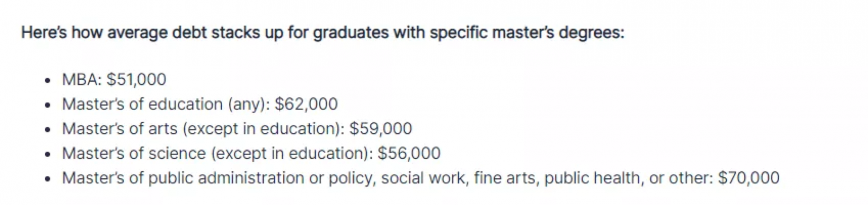The height and width of the screenshot is (205, 868).
Task: Click the bullet point beside MBA
Action: pyautogui.click(x=48, y=80)
